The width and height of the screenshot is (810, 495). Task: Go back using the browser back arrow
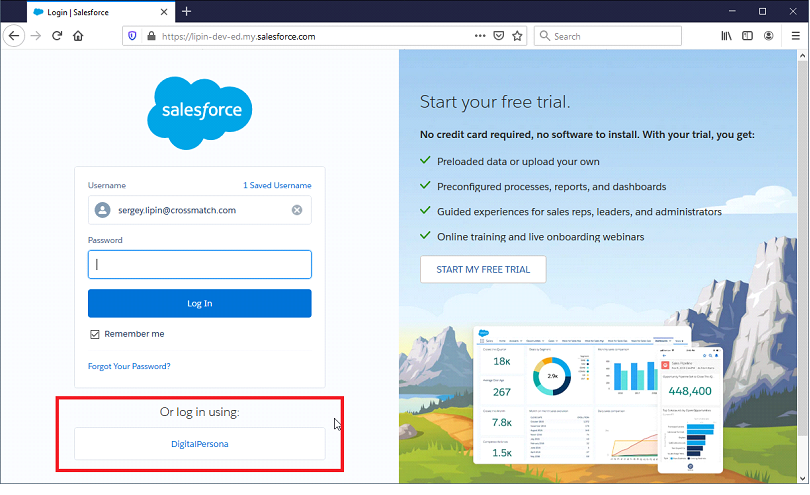[x=14, y=36]
